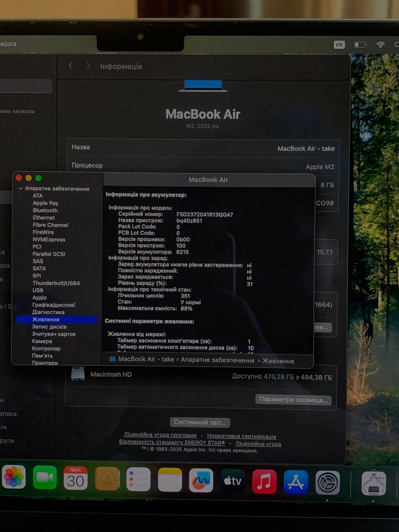Click Максимальна ємність value 88%
Image resolution: width=399 pixels, height=532 pixels.
point(187,308)
